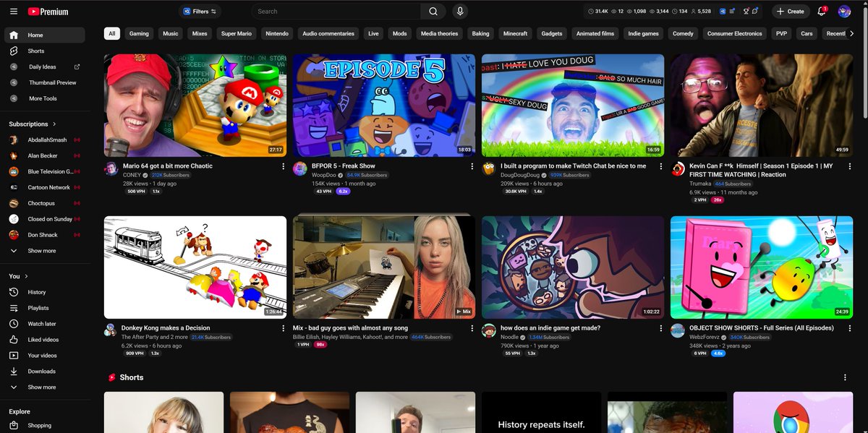Select the Consumer Electronics chip
Image resolution: width=868 pixels, height=433 pixels.
(x=734, y=33)
